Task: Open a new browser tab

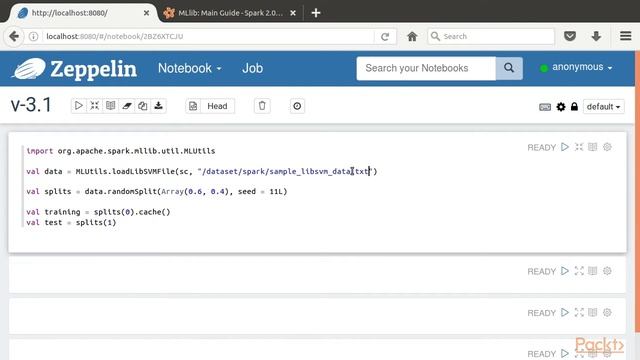Action: (x=316, y=13)
